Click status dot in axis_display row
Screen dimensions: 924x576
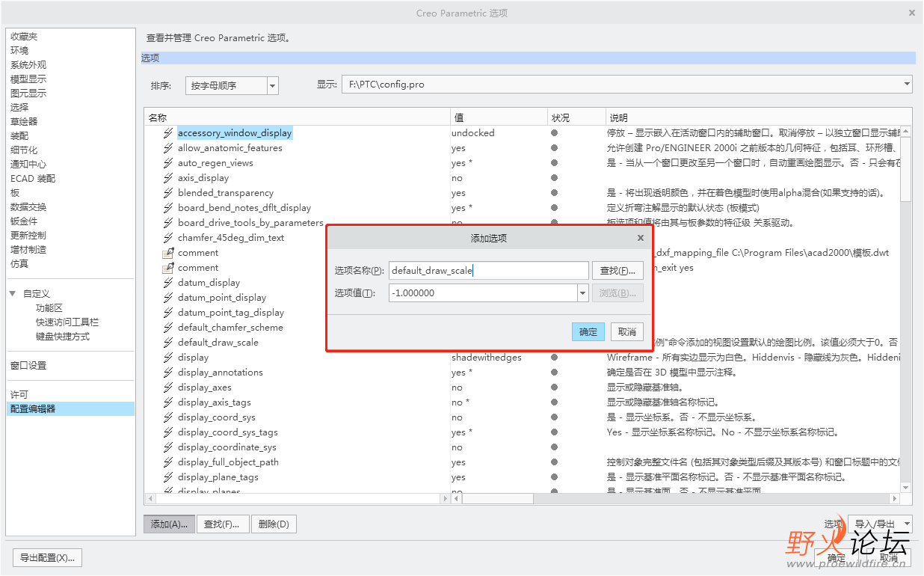[554, 178]
